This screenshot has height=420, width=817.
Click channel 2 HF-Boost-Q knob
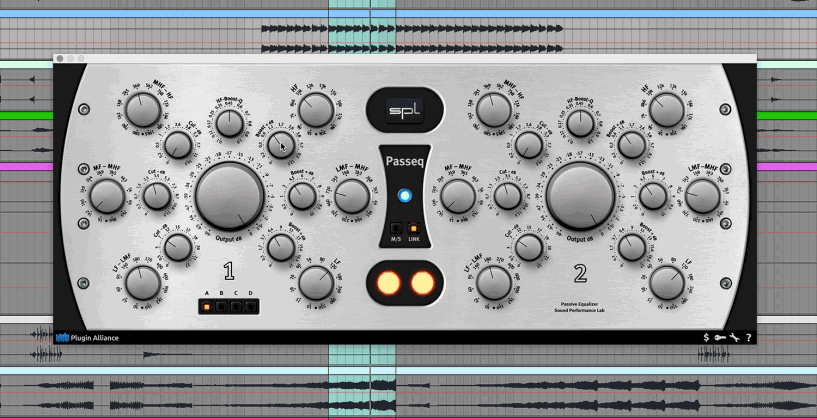pyautogui.click(x=580, y=123)
